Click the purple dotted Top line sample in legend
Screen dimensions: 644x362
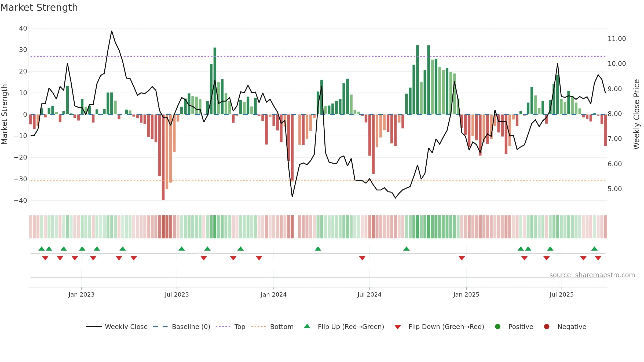tap(223, 327)
